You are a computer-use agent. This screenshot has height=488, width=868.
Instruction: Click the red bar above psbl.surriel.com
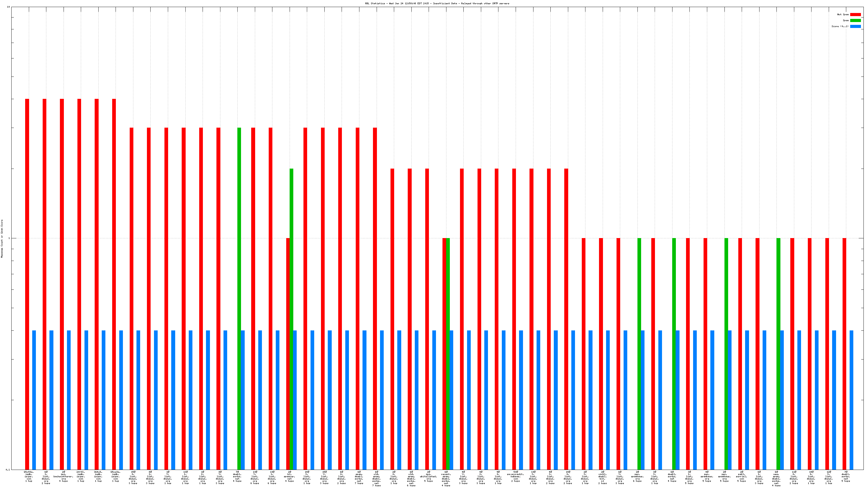(740, 354)
